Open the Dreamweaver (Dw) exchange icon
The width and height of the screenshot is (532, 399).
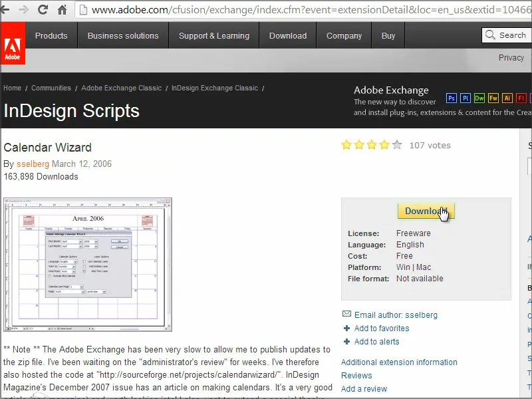(x=479, y=98)
